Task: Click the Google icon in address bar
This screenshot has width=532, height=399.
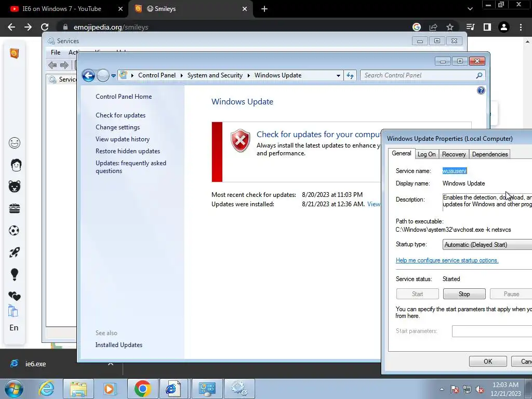Action: point(417,27)
